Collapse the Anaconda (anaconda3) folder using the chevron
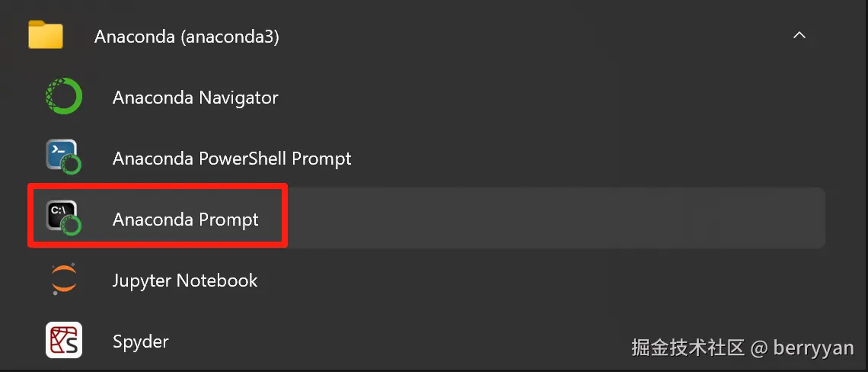Screen dimensions: 868x372 pyautogui.click(x=799, y=36)
